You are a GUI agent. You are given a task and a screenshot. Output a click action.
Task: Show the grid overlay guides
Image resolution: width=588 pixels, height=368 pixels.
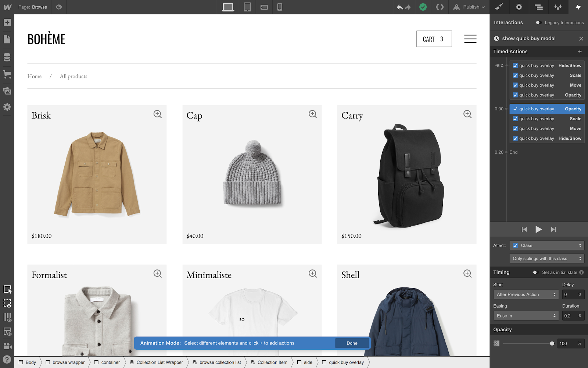7,317
